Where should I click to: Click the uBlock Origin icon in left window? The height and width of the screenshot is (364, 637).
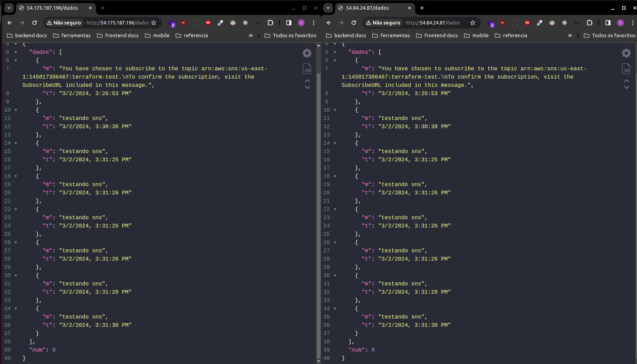tap(183, 23)
